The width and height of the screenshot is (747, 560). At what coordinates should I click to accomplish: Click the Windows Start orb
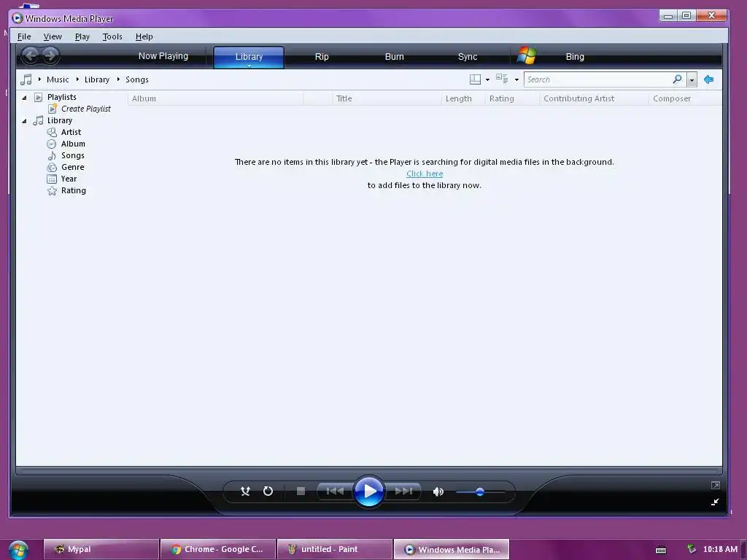click(x=18, y=550)
